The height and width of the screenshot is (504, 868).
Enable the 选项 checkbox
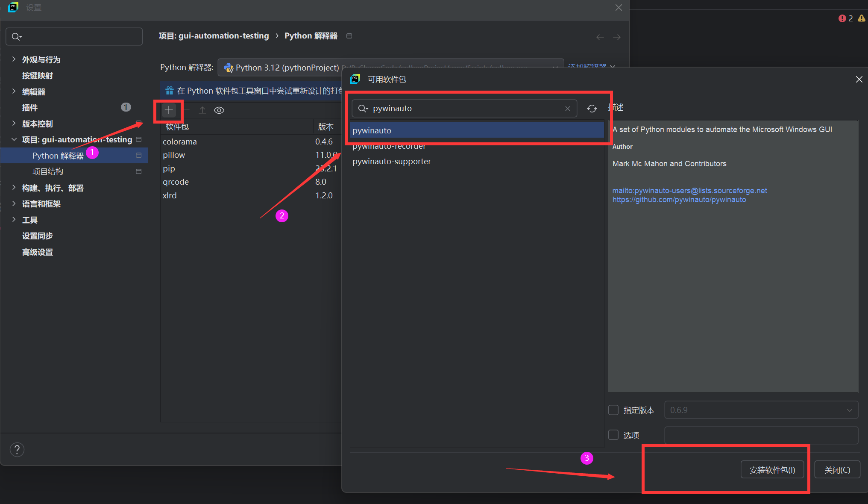pos(613,435)
